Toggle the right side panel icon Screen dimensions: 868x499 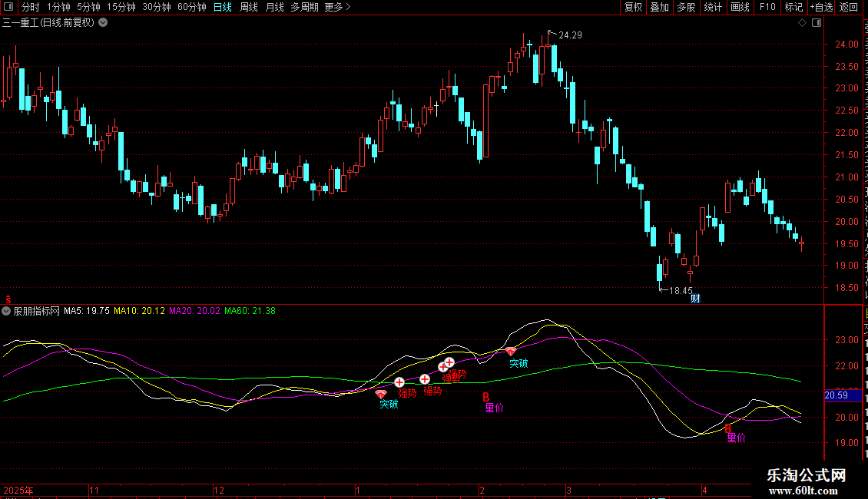(x=816, y=23)
